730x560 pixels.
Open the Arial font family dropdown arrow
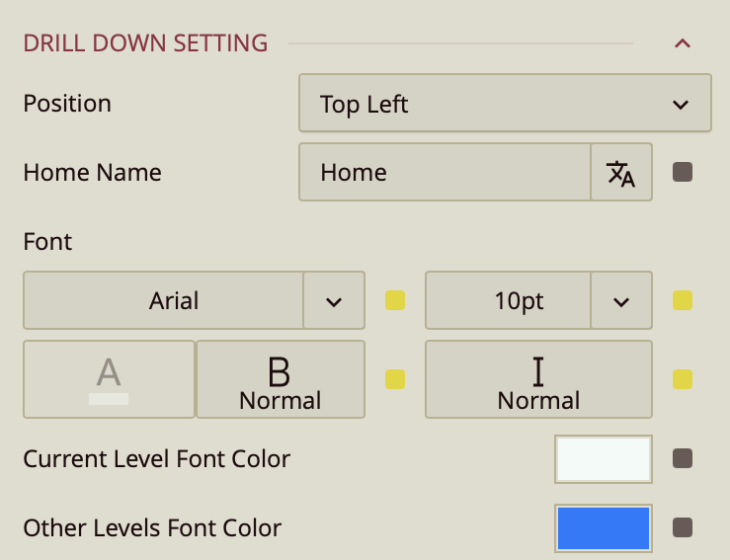pyautogui.click(x=334, y=301)
